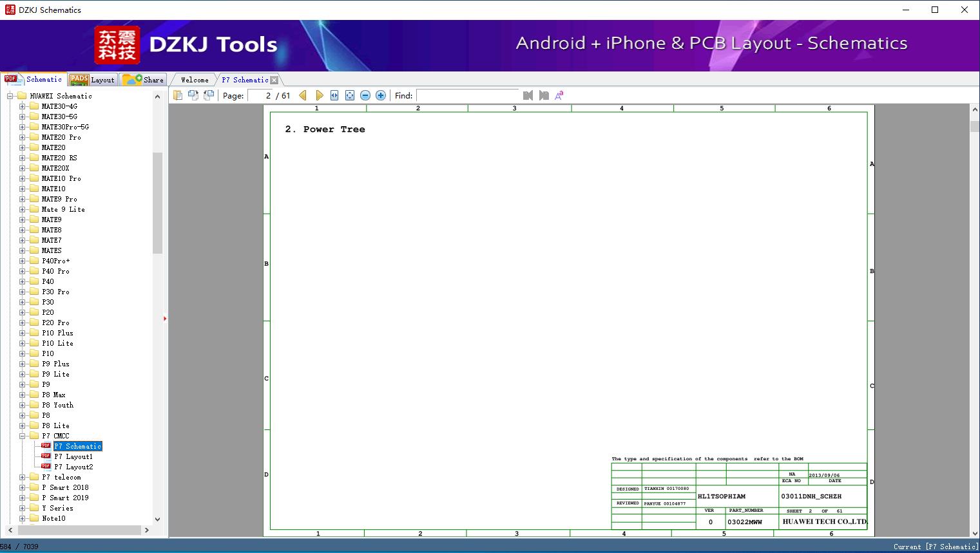
Task: Expand the P9 Lite folder
Action: [x=23, y=374]
